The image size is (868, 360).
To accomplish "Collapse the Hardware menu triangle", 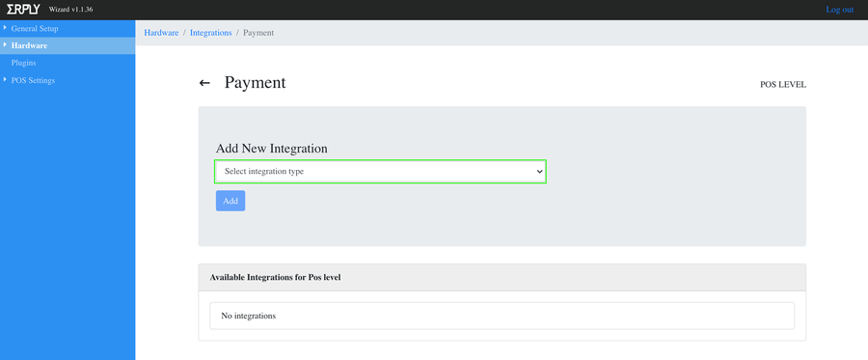I will pos(5,44).
